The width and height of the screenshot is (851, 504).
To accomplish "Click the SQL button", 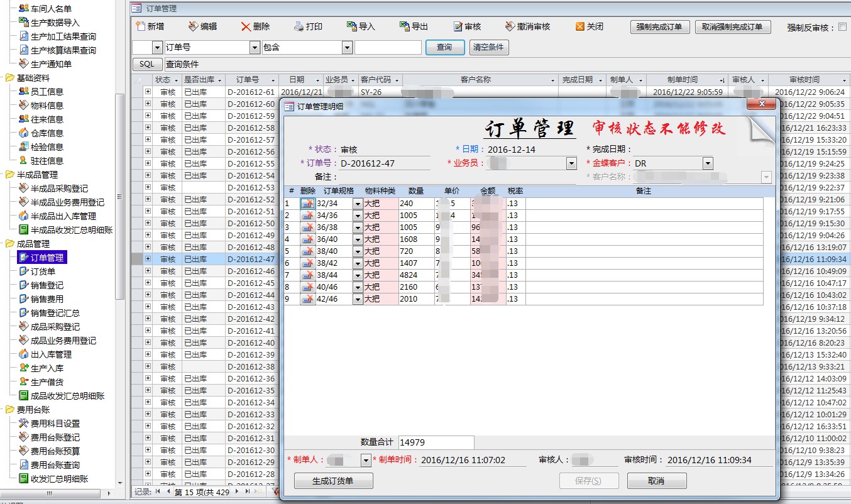I will (x=146, y=64).
